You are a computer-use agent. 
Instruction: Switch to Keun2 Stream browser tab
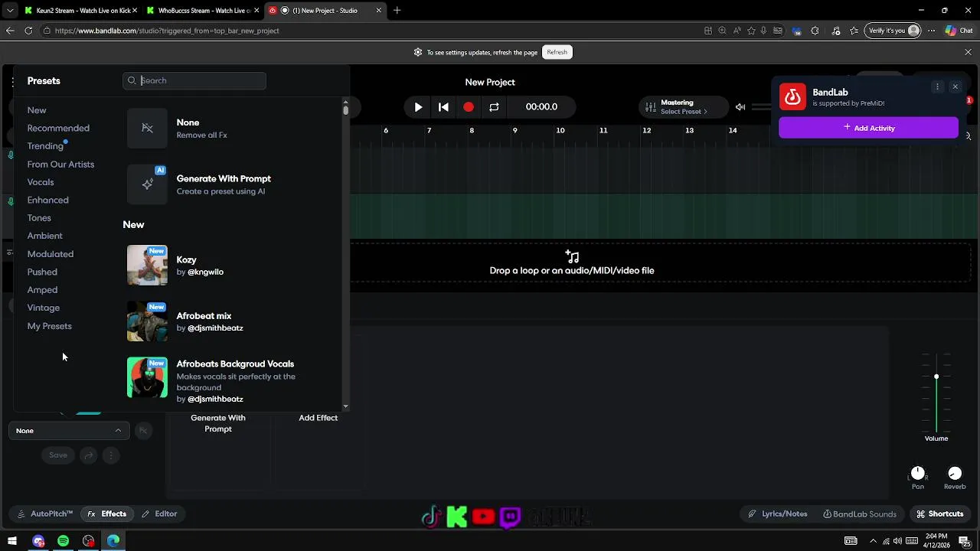point(80,11)
